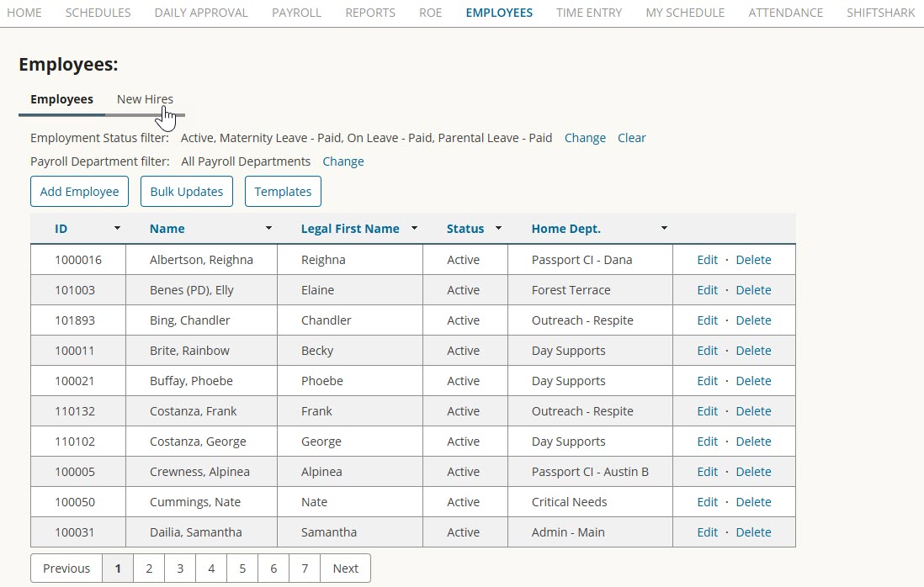Open the ID column sort dropdown arrow
This screenshot has height=587, width=924.
click(117, 228)
